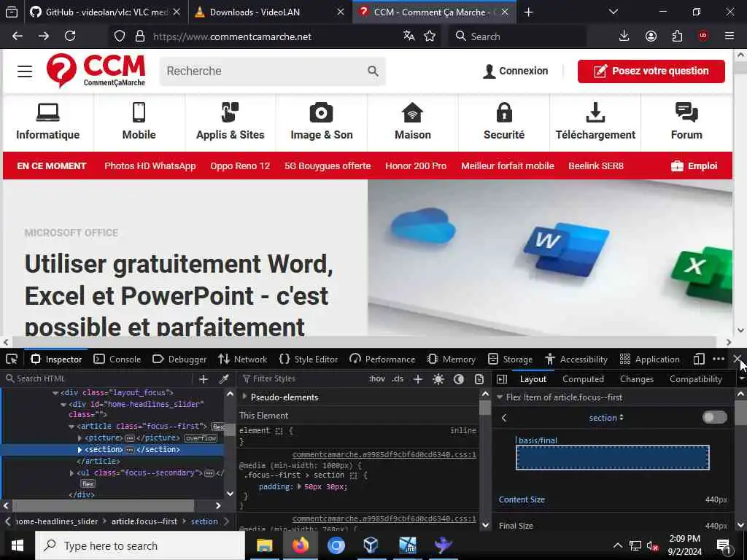Open Firefox account icon
The height and width of the screenshot is (560, 747).
(x=651, y=36)
